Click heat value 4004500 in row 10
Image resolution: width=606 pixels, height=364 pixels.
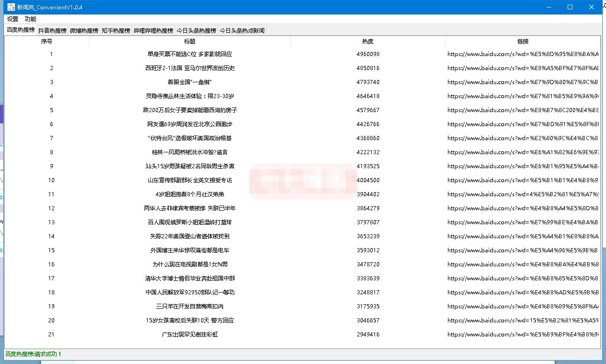point(368,180)
